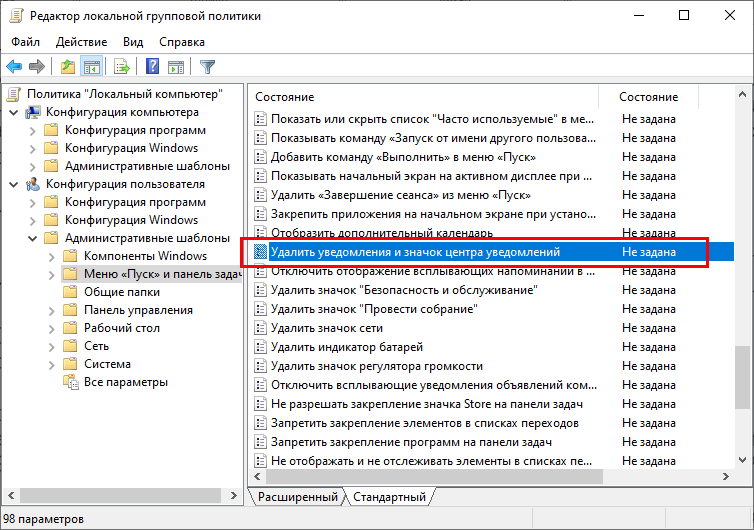Expand the Меню «Пуск» и панель задач node
The height and width of the screenshot is (530, 754).
point(51,275)
